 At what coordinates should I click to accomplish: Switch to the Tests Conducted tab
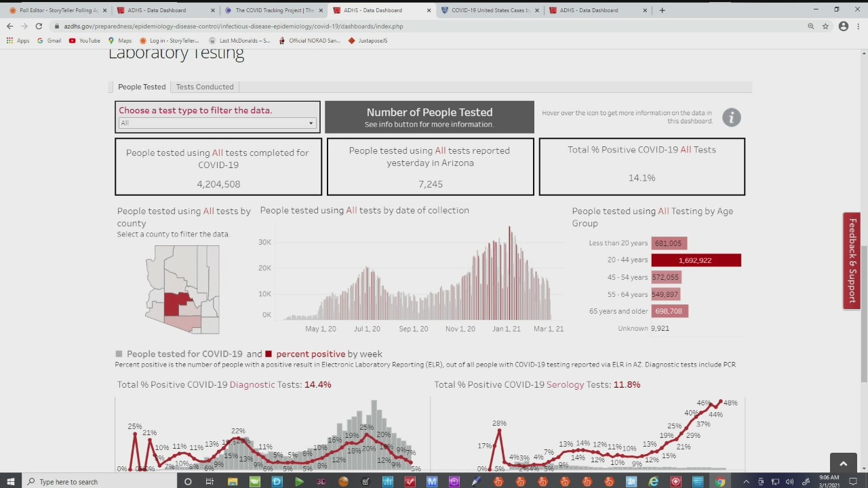[205, 87]
